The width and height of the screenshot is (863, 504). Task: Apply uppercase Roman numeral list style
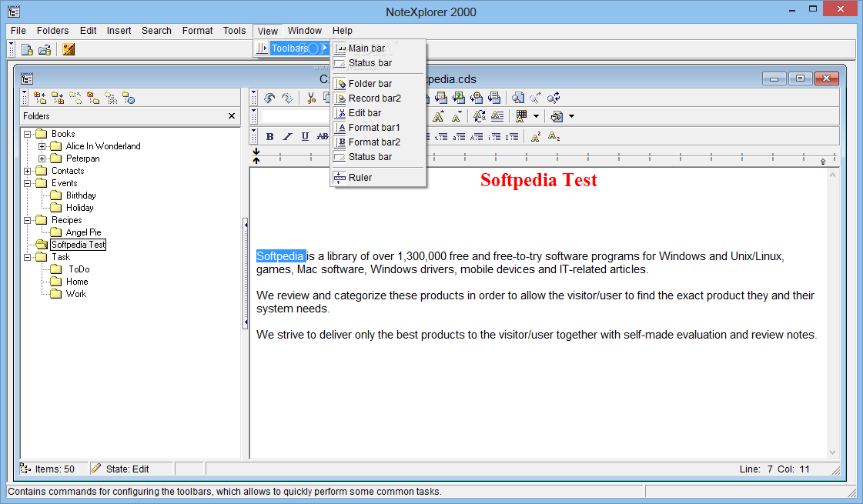512,136
